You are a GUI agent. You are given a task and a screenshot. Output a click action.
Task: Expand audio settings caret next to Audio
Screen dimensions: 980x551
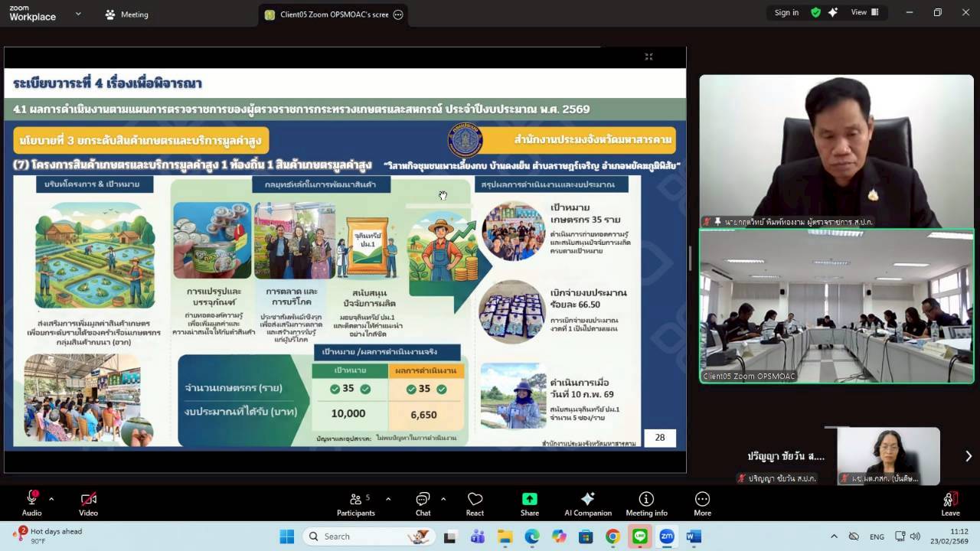[x=51, y=499]
